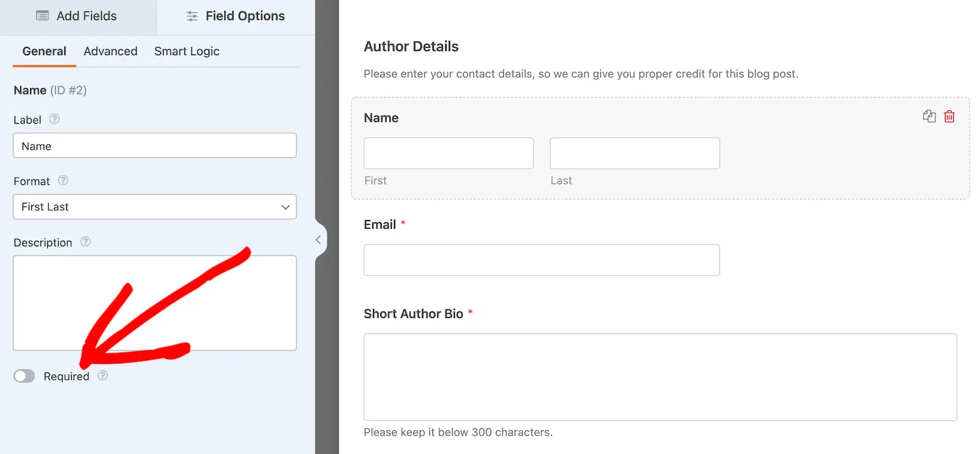Click the Description help icon
980x454 pixels.
click(86, 241)
